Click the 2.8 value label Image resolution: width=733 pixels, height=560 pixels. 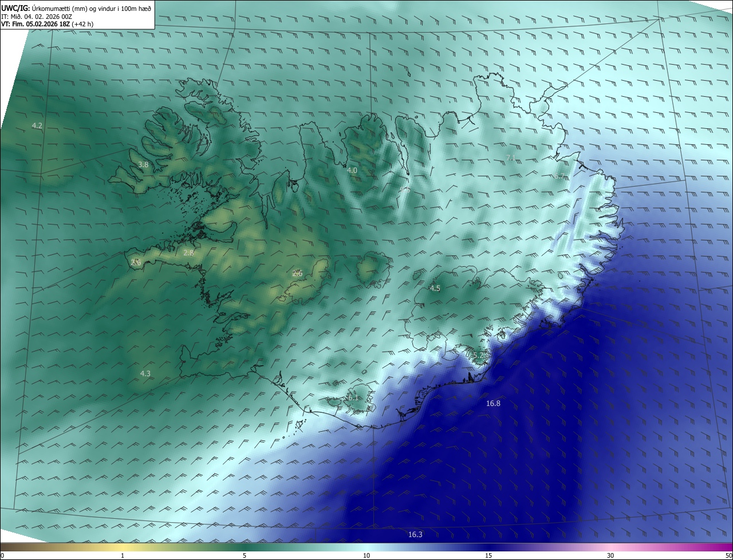[188, 253]
